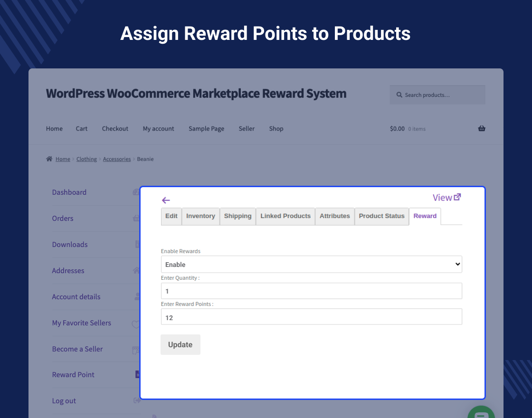Open Account details in the sidebar
532x418 pixels.
point(76,297)
